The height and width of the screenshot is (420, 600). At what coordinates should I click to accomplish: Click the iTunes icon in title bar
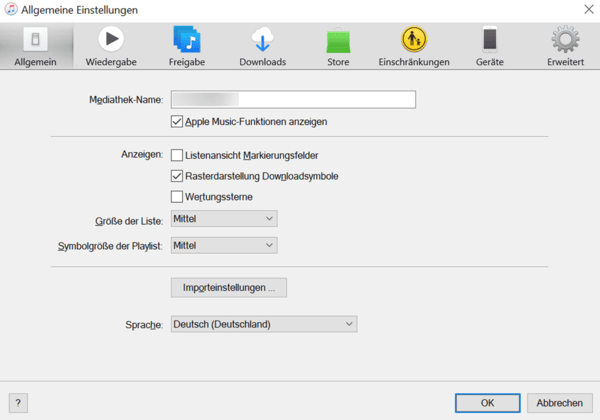coord(11,9)
